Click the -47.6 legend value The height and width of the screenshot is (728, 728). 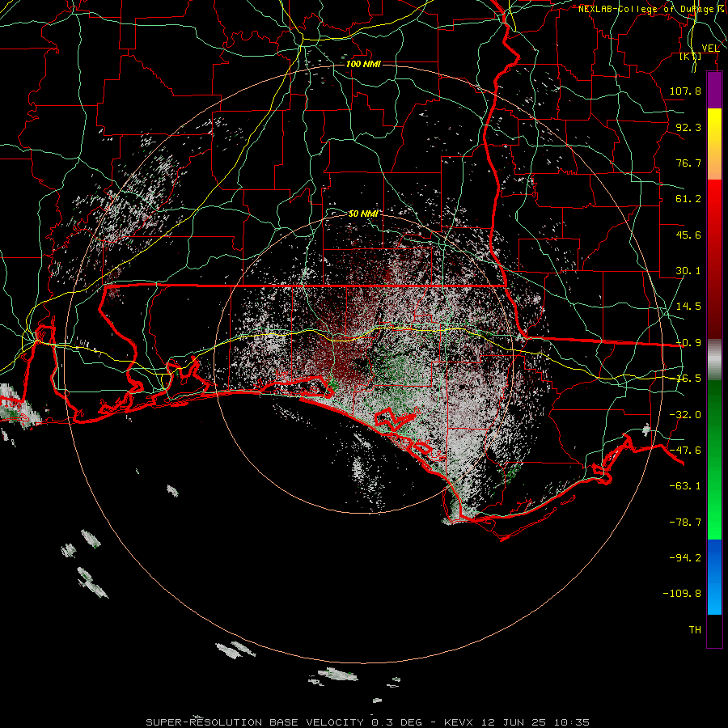tap(685, 451)
